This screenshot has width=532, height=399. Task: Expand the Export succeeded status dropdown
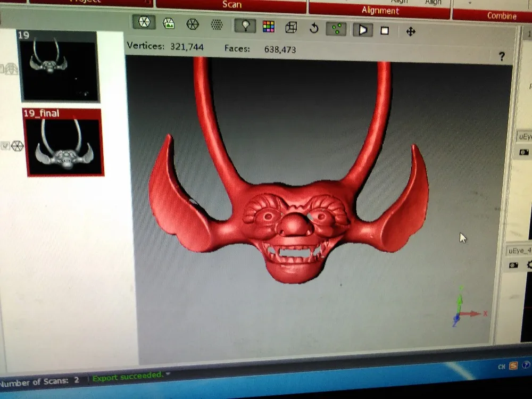tap(169, 375)
